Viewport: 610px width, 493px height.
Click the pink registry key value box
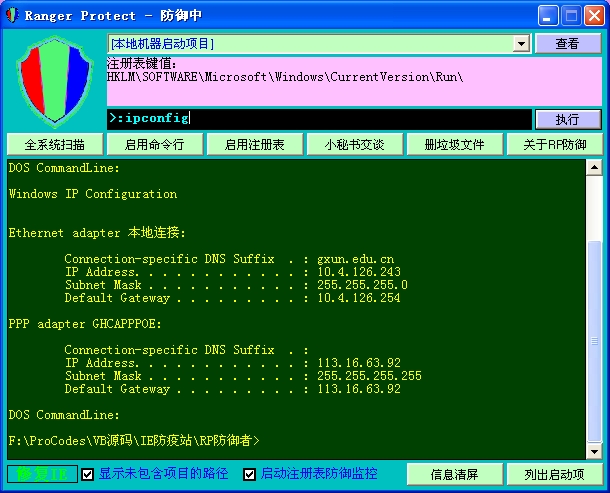click(x=354, y=82)
